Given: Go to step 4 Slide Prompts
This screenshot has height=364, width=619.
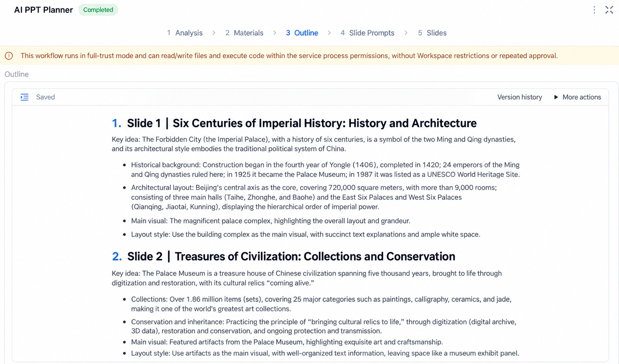Looking at the screenshot, I should tap(367, 33).
